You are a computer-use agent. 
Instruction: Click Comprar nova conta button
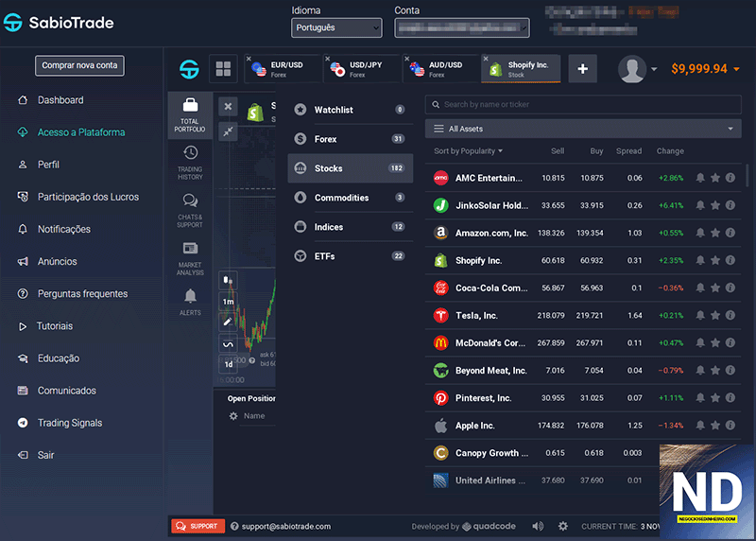79,65
